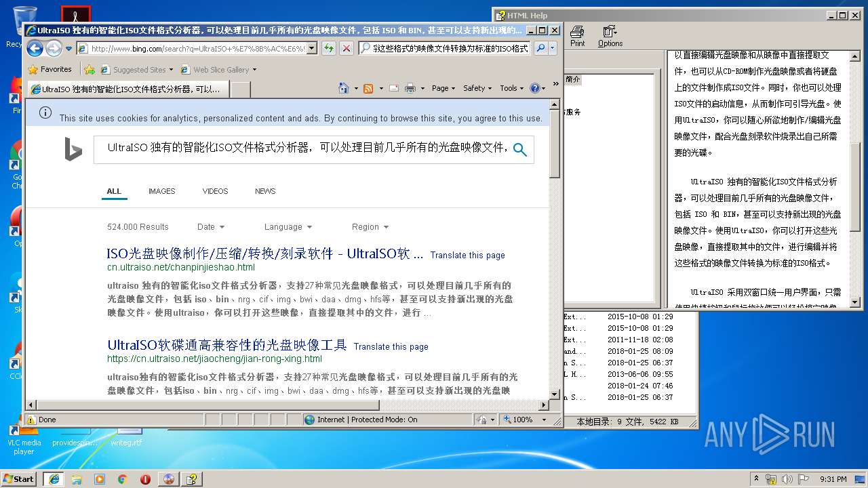Click Translate this page for first result
The width and height of the screenshot is (868, 488).
pyautogui.click(x=467, y=256)
